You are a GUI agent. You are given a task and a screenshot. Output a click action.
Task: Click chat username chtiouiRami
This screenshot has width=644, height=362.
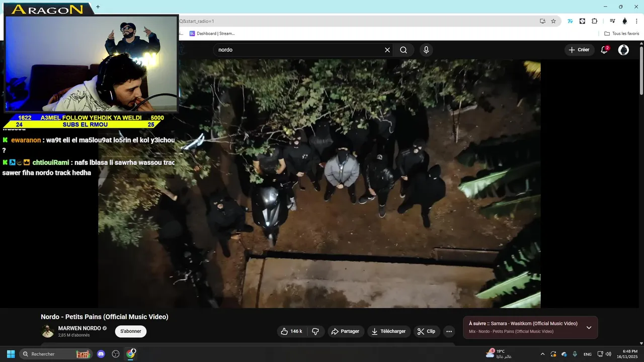coord(51,162)
